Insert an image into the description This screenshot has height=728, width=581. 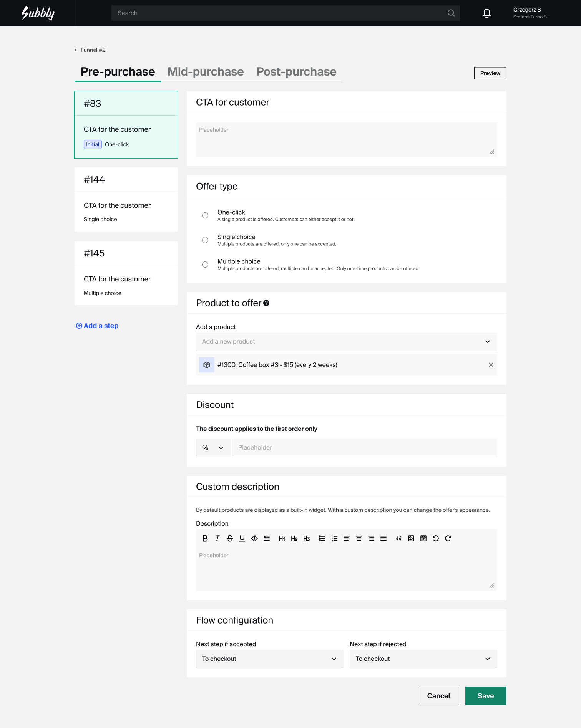[x=411, y=538]
